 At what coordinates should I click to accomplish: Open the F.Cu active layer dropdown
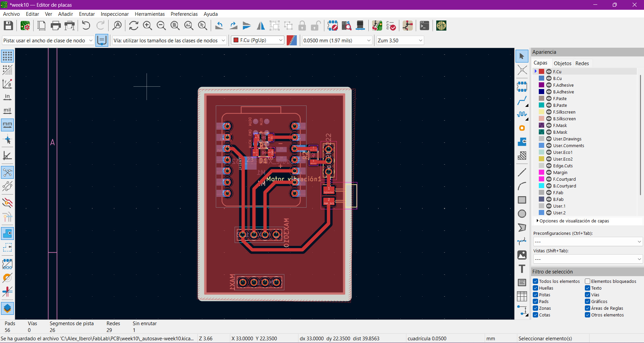click(257, 40)
